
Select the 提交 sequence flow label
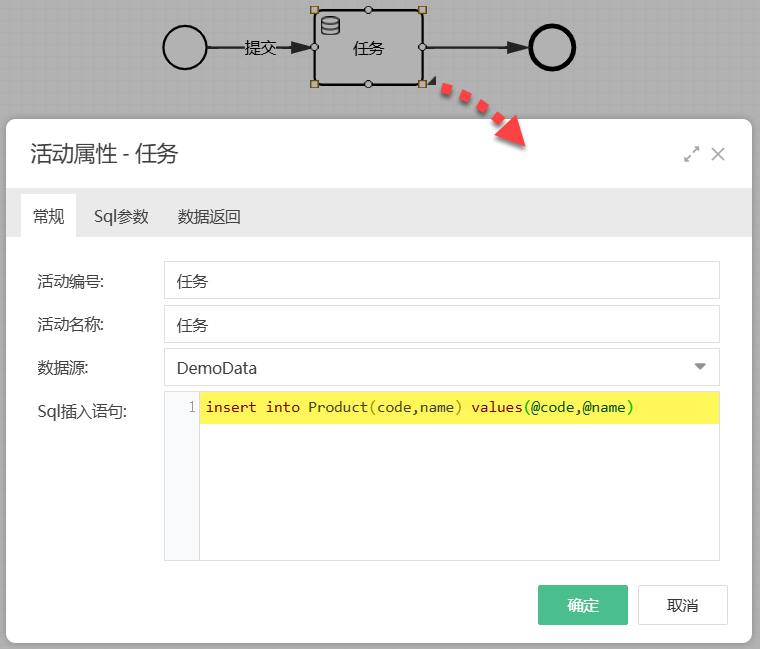[260, 47]
